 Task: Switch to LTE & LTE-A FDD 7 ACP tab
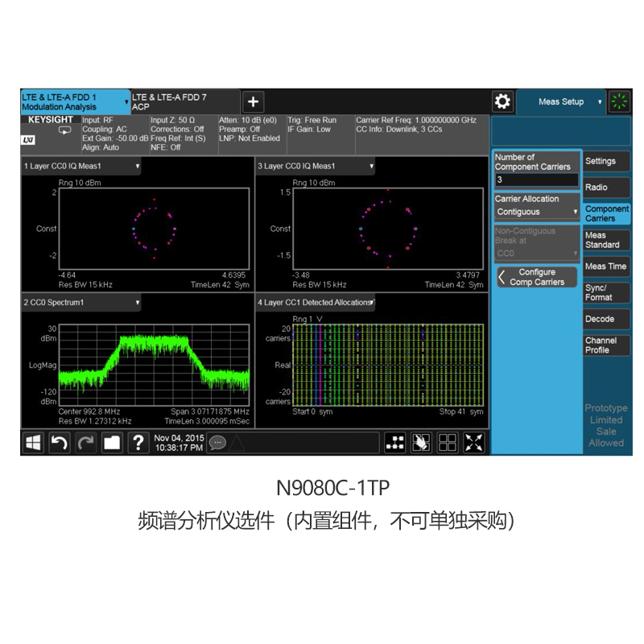[185, 102]
